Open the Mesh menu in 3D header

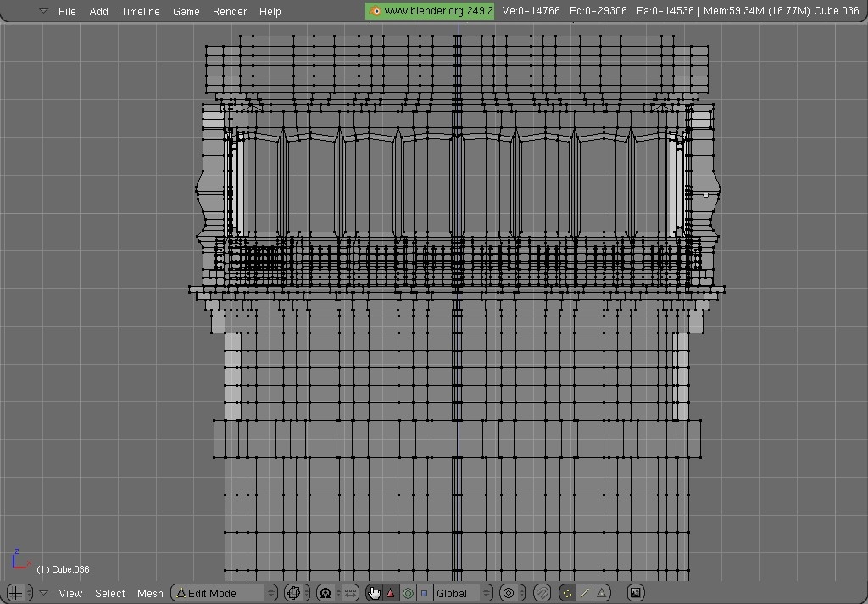tap(150, 594)
